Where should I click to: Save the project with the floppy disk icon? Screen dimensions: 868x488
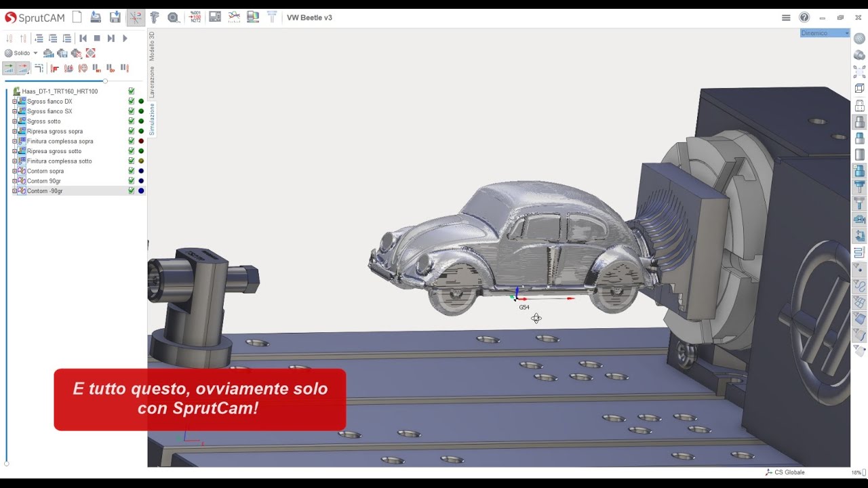115,18
